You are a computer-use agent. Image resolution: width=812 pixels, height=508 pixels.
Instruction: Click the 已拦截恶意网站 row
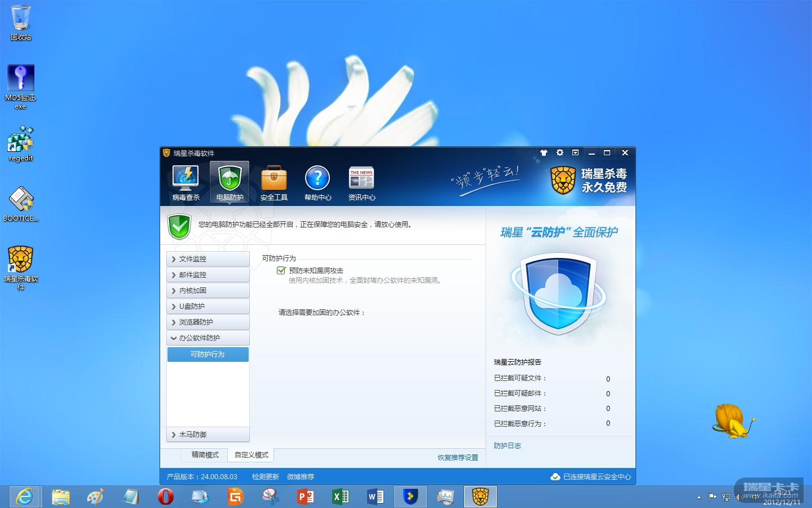tap(552, 409)
